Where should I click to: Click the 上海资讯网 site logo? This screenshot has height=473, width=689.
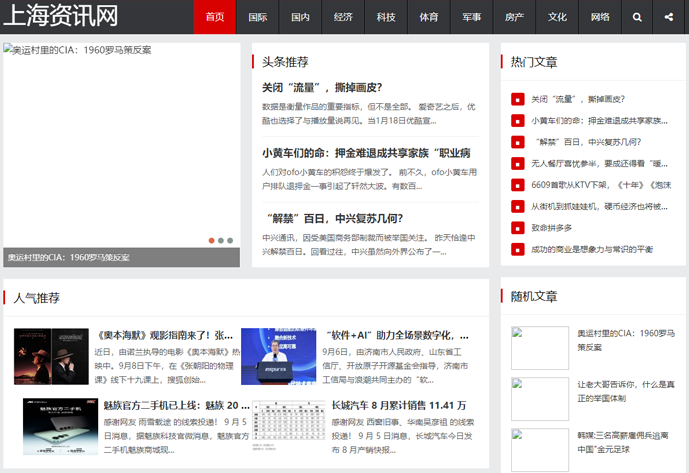point(60,16)
